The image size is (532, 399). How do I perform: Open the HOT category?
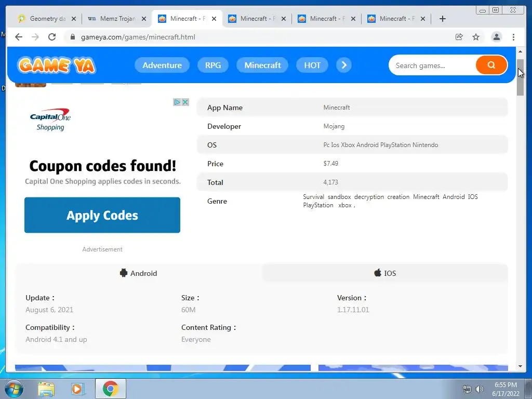coord(312,65)
